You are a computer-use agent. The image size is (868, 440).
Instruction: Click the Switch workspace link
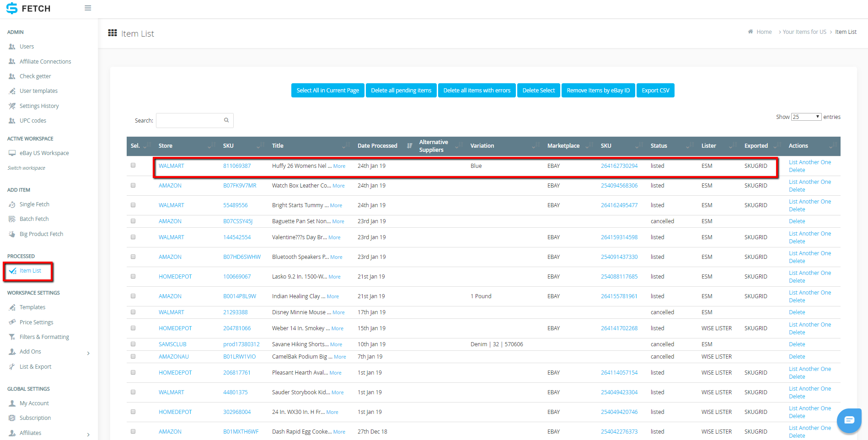(x=26, y=168)
